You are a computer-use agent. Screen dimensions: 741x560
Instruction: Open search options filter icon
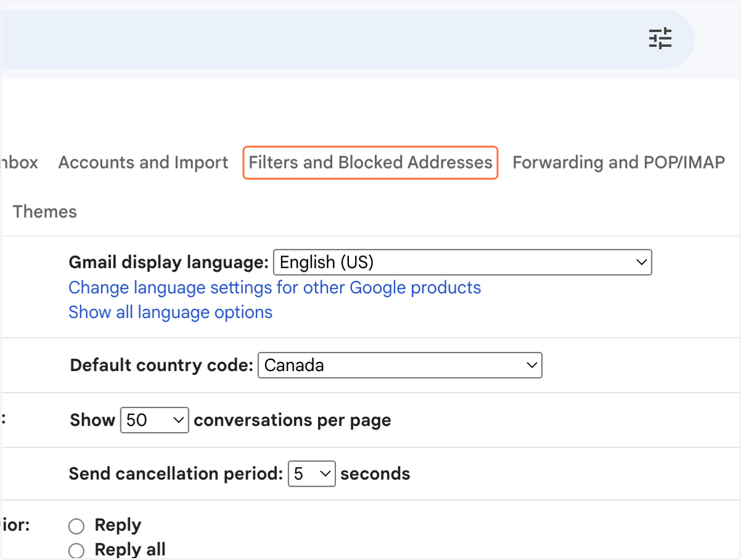point(659,39)
